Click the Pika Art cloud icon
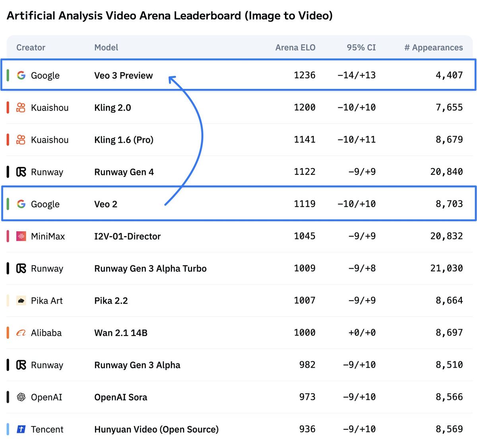Image resolution: width=477 pixels, height=448 pixels. click(x=21, y=301)
